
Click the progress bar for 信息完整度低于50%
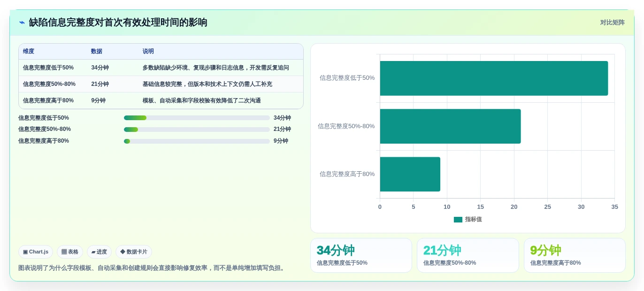197,118
